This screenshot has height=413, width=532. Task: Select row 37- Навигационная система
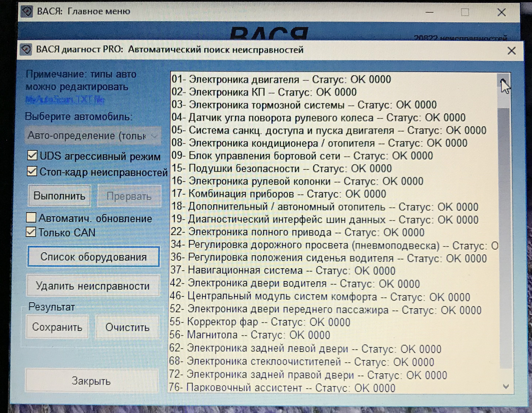pyautogui.click(x=283, y=270)
